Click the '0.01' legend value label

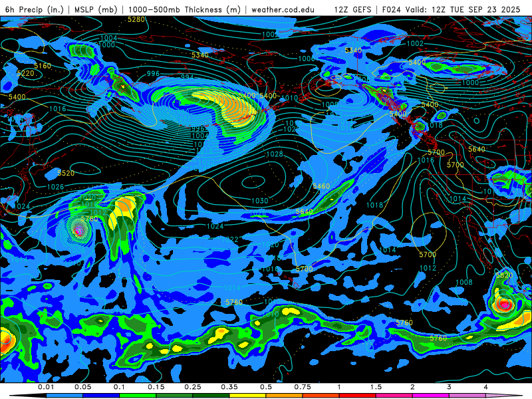(x=46, y=387)
